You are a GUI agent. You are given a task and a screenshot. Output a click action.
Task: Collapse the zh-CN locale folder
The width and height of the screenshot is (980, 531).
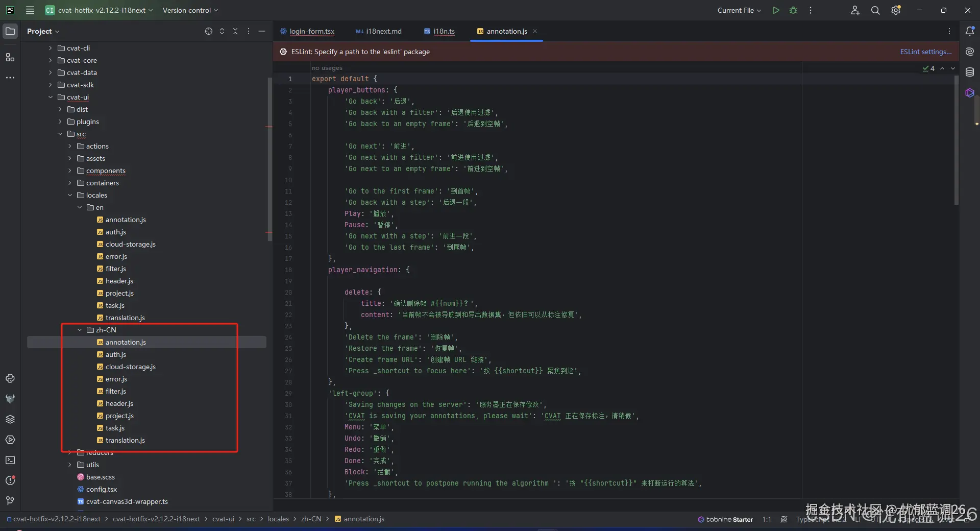click(x=79, y=330)
